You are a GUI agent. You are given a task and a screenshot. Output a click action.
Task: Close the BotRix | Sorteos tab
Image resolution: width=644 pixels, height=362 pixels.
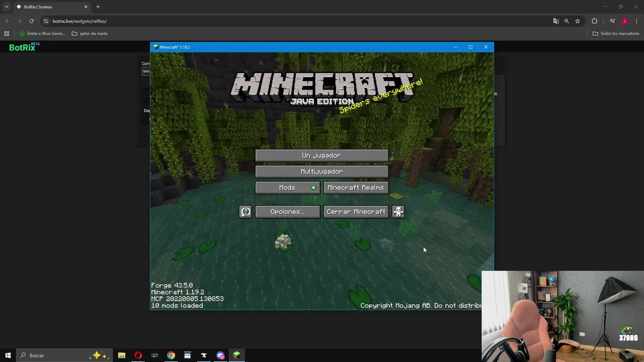point(86,7)
